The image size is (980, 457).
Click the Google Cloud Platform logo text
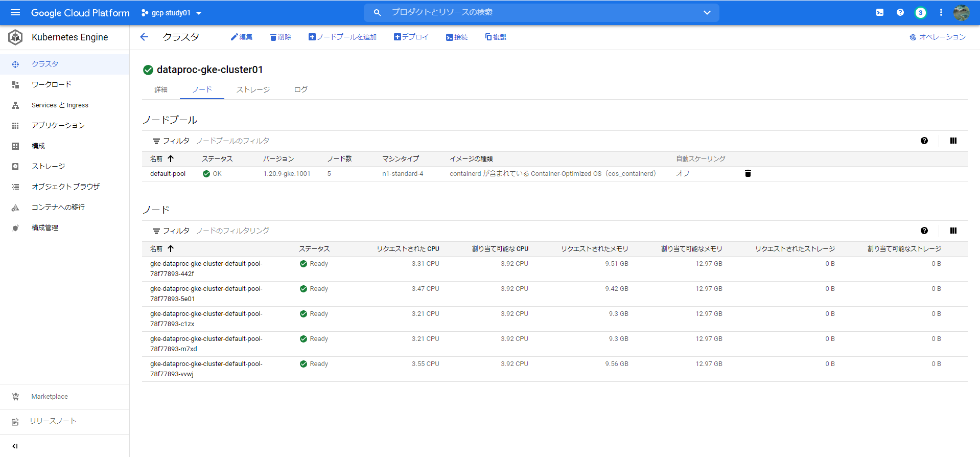pyautogui.click(x=80, y=13)
